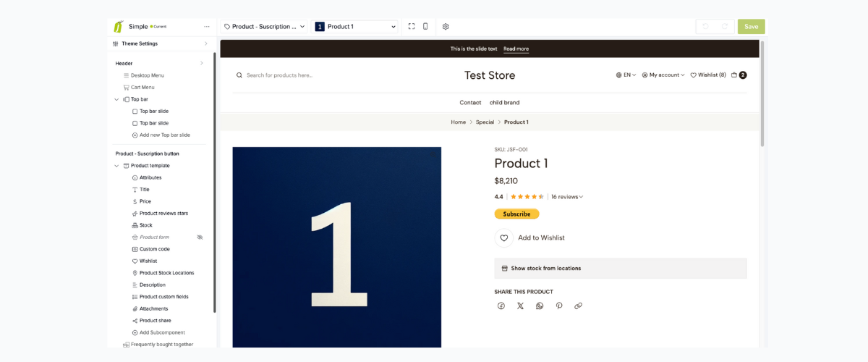Screen dimensions: 868x362
Task: Open the Product - Suscription template dropdown
Action: (264, 27)
